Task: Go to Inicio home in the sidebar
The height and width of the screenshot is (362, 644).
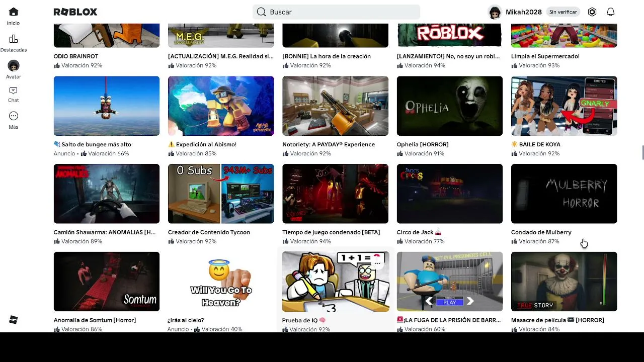Action: (x=14, y=16)
